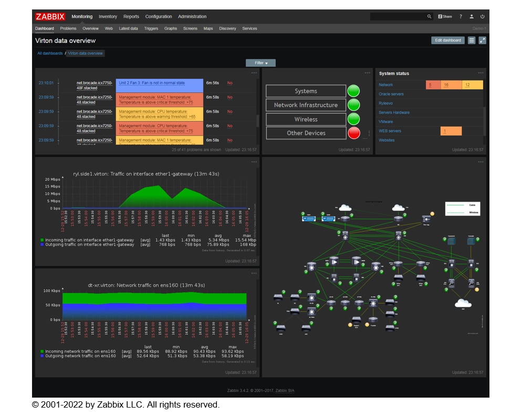The image size is (532, 416).
Task: Switch to the Maps tab
Action: (x=208, y=28)
